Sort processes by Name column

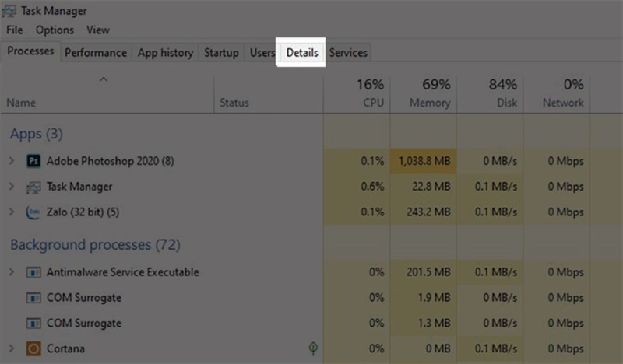tap(107, 94)
